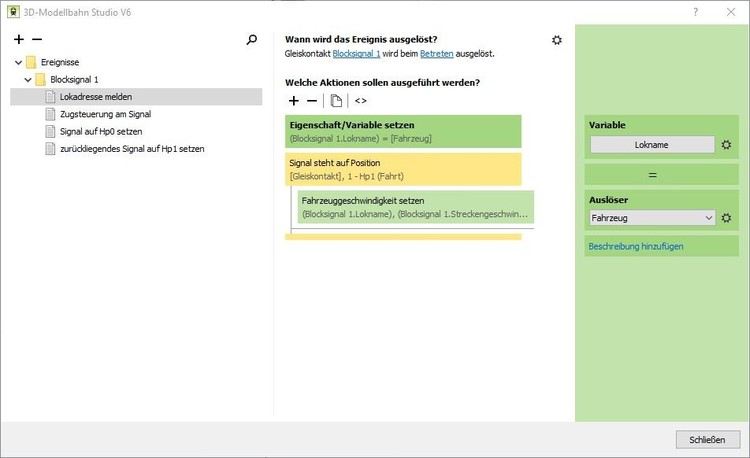Click the copy action icon
Viewport: 750px width, 458px height.
tap(337, 101)
